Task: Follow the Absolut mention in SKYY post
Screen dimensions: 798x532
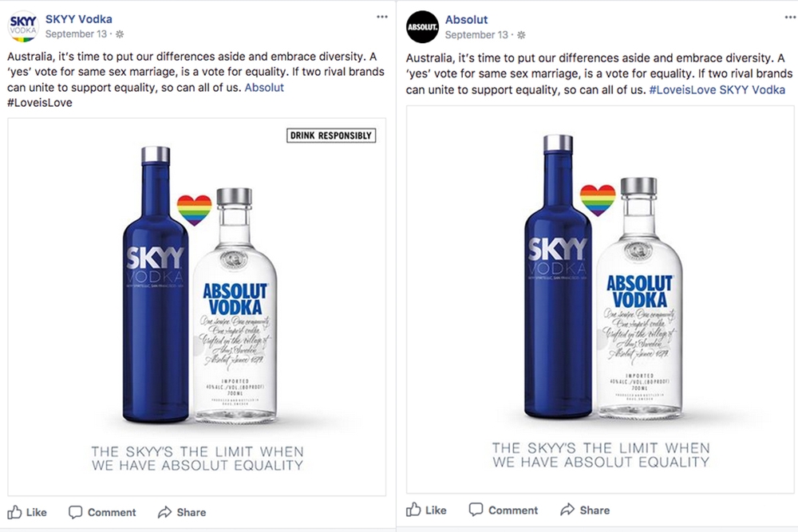Action: point(264,88)
